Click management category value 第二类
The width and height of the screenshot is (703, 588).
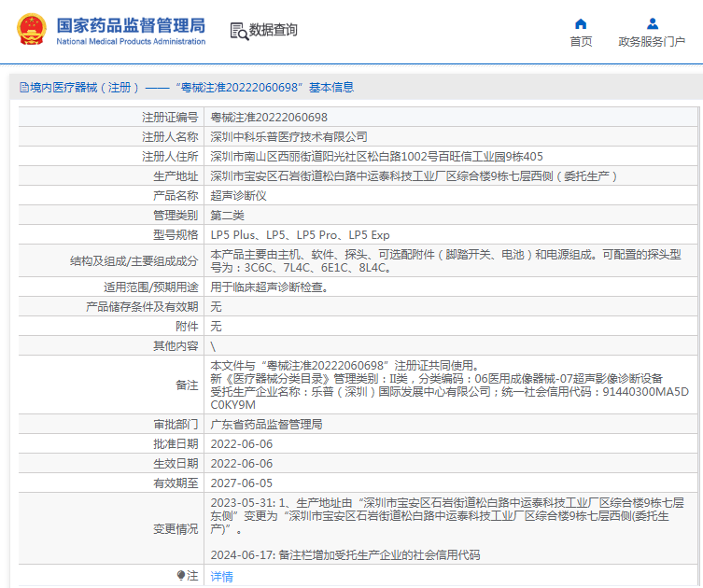pyautogui.click(x=227, y=216)
